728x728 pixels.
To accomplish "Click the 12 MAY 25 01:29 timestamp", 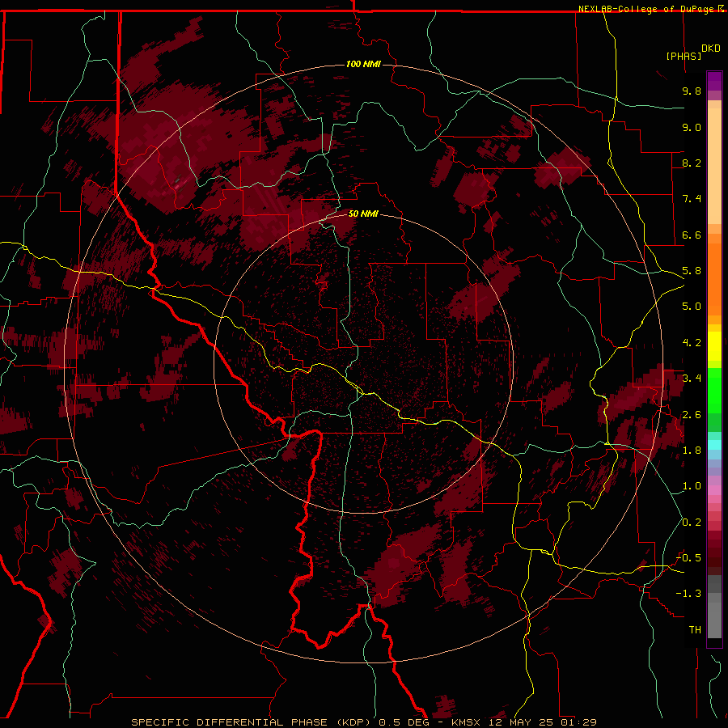I will [x=542, y=722].
